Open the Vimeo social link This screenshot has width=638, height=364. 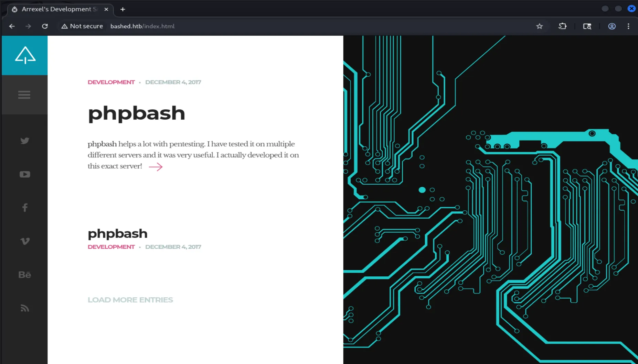pos(25,241)
